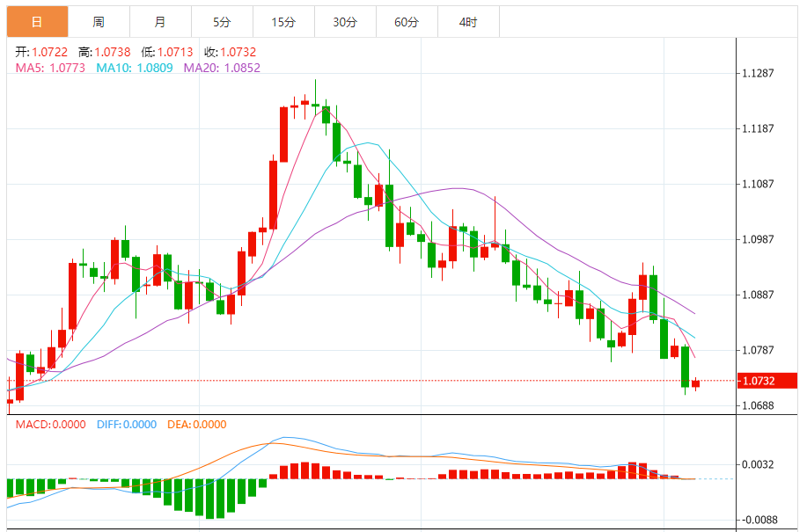Click the open price 开:1.0722

[x=41, y=52]
